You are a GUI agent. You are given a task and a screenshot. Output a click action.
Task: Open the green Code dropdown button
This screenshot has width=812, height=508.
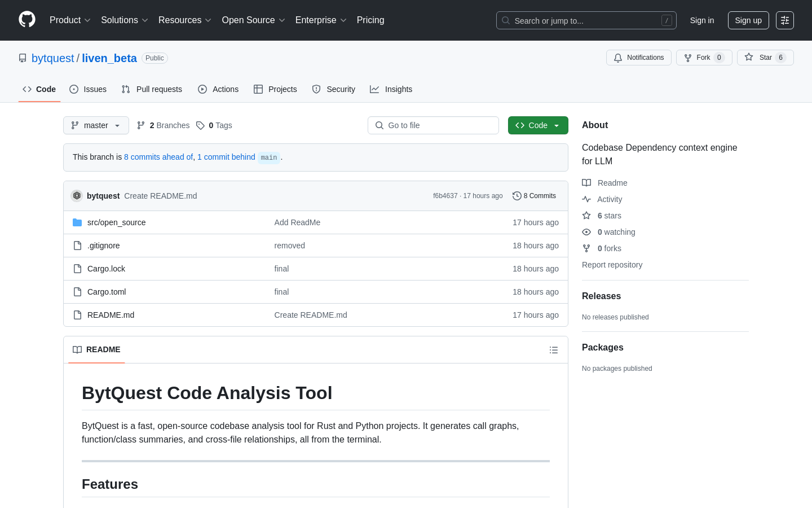pyautogui.click(x=538, y=125)
